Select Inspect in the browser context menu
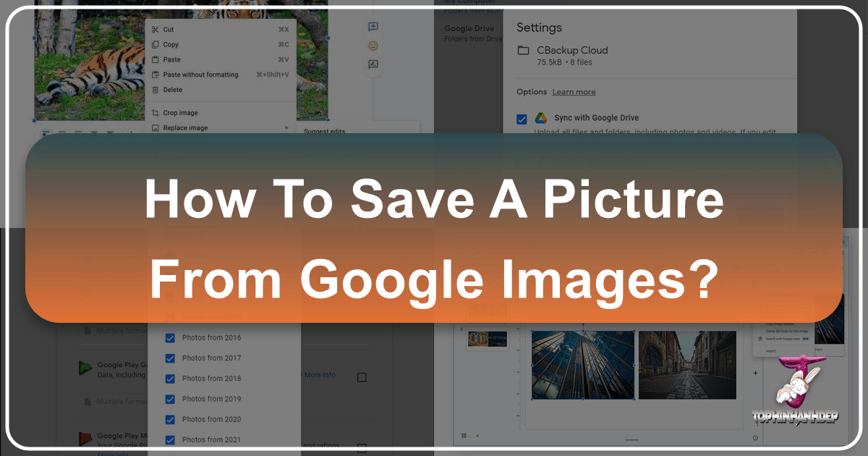The height and width of the screenshot is (456, 868). (771, 351)
